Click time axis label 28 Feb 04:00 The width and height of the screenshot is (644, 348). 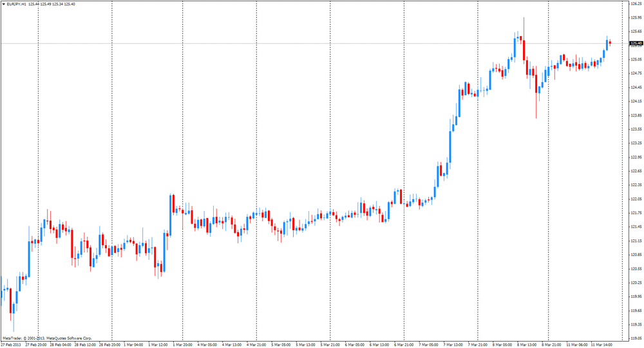pos(61,345)
